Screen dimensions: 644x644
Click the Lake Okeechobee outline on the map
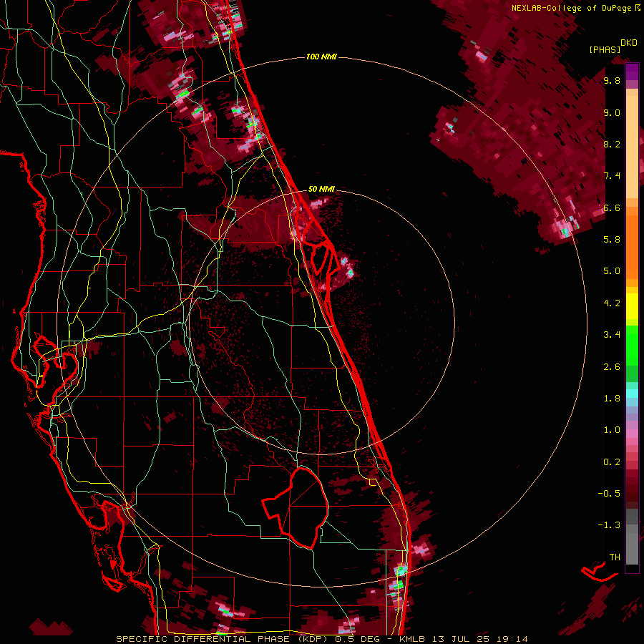(x=296, y=508)
